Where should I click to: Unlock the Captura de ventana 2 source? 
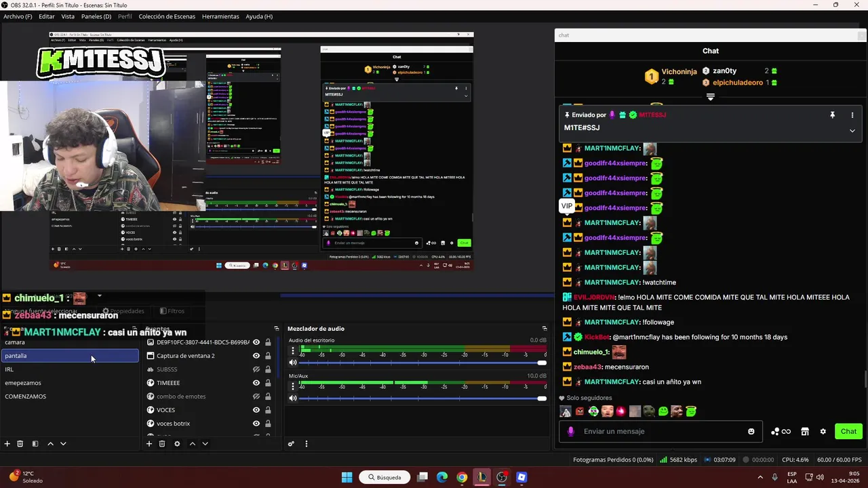coord(268,356)
